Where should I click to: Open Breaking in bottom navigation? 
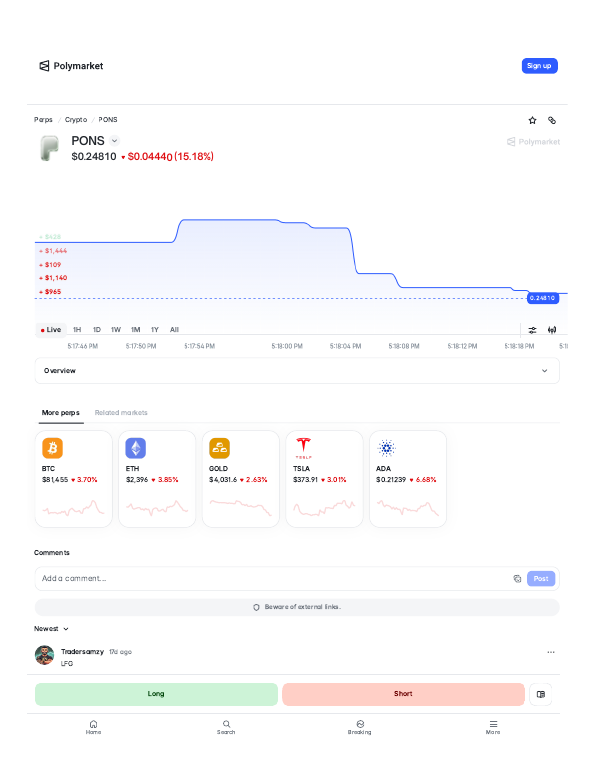click(360, 727)
